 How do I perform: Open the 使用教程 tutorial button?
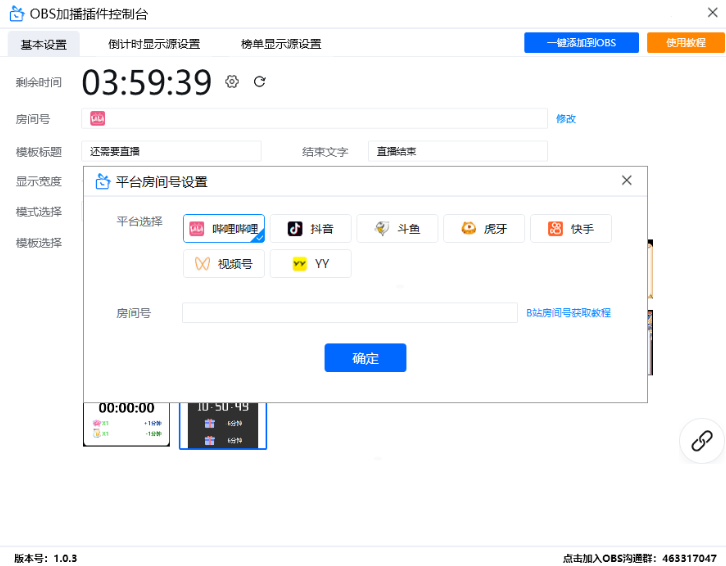pyautogui.click(x=685, y=43)
